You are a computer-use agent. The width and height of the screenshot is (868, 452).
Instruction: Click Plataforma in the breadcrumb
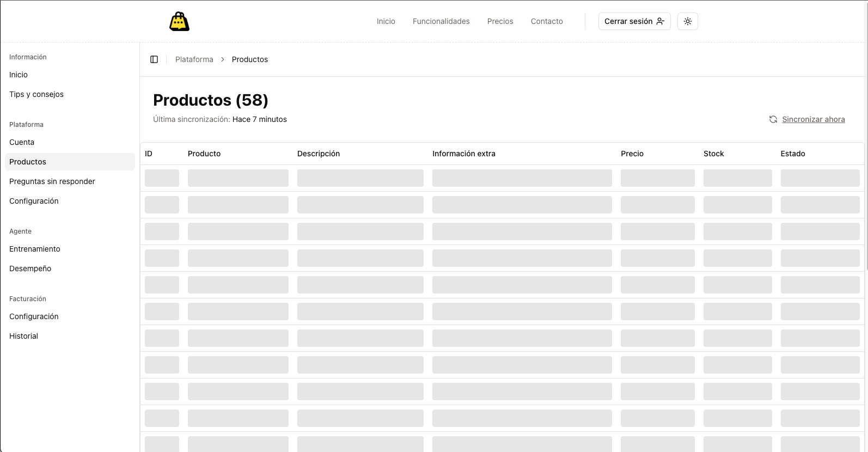pyautogui.click(x=194, y=59)
